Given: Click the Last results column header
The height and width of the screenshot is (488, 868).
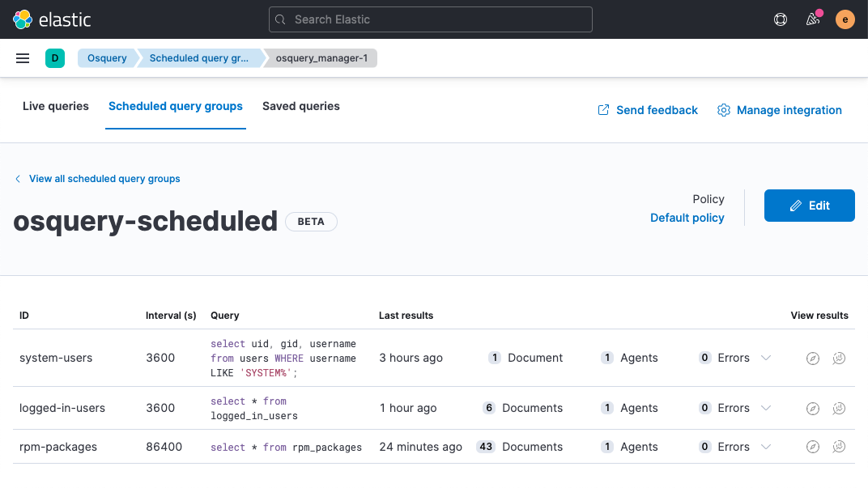Looking at the screenshot, I should click(406, 316).
